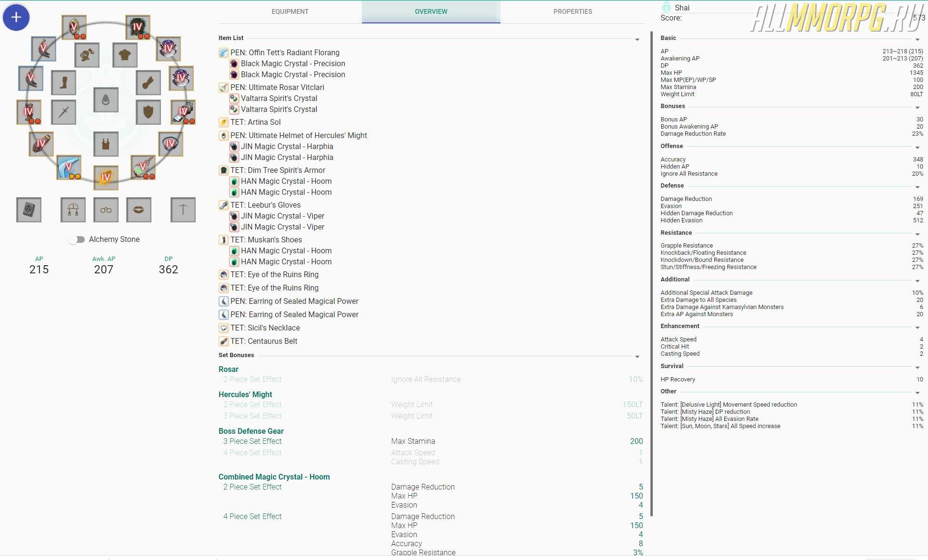Select the empty shield outfit slot
The height and width of the screenshot is (560, 928).
pyautogui.click(x=148, y=112)
